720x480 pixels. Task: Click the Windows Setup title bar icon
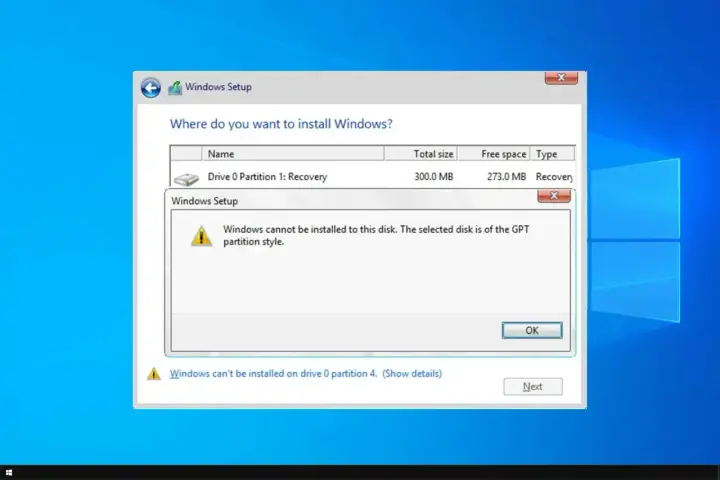(175, 87)
